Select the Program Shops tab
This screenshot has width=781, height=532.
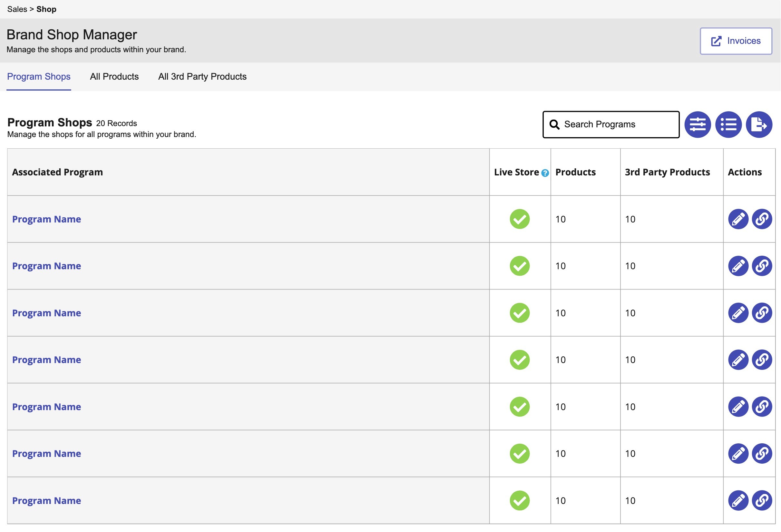coord(39,77)
